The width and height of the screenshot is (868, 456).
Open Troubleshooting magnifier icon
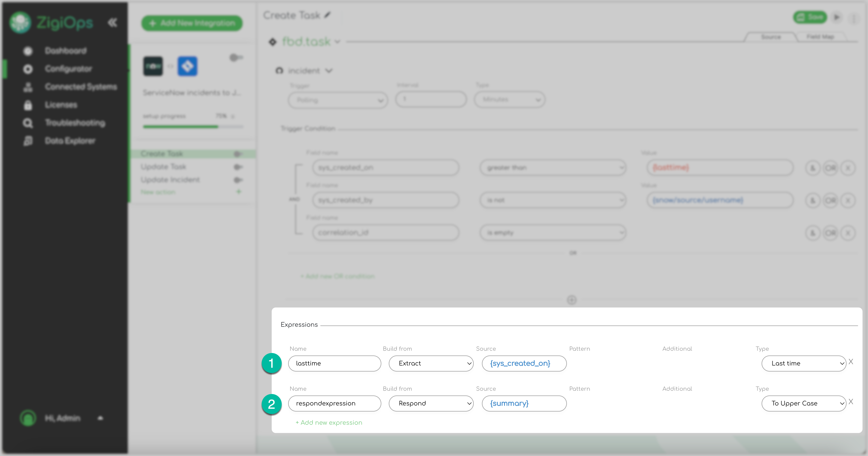click(x=28, y=123)
